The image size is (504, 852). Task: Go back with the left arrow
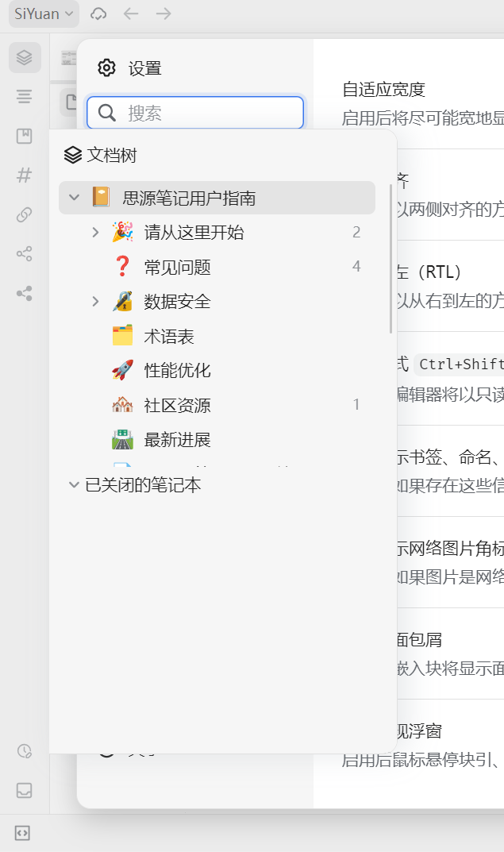tap(131, 13)
